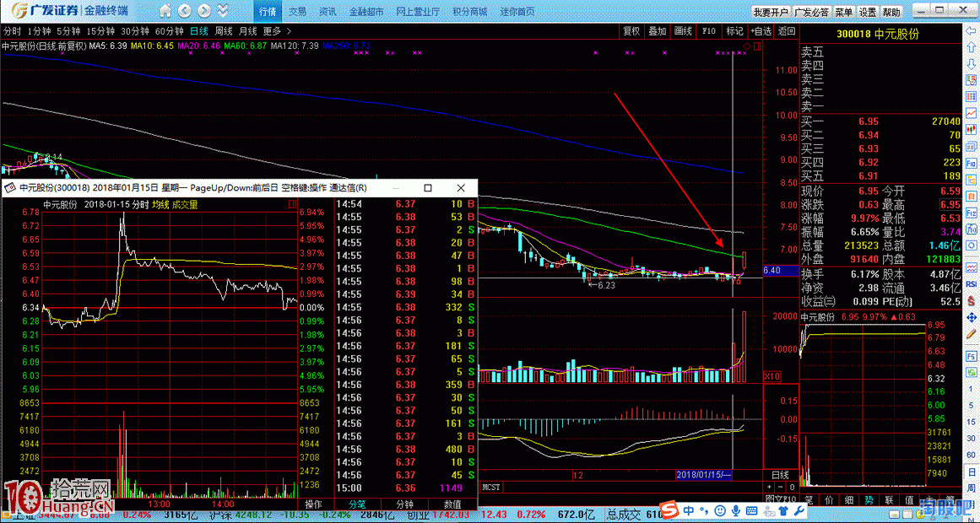Image resolution: width=980 pixels, height=523 pixels.
Task: Select the 联 tab in quote panel
Action: click(x=889, y=500)
